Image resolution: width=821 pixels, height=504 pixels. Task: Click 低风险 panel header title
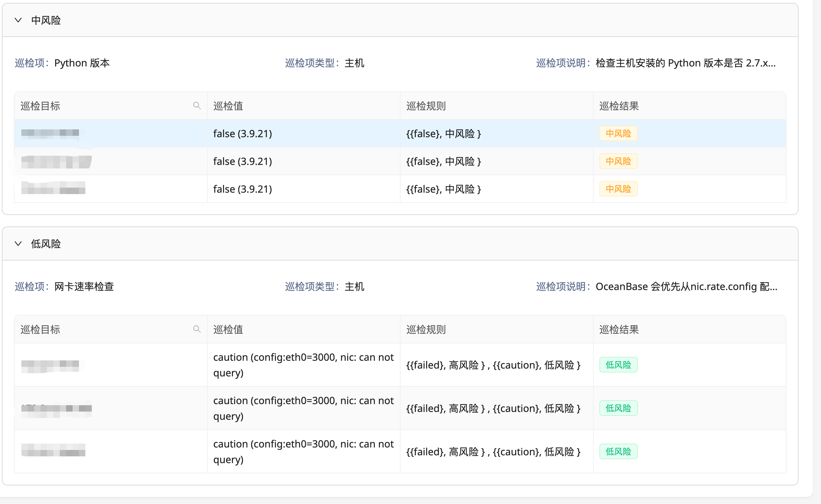(46, 244)
